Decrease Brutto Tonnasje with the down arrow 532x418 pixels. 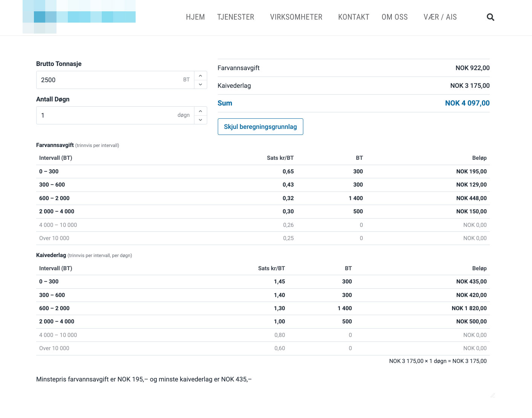(200, 84)
